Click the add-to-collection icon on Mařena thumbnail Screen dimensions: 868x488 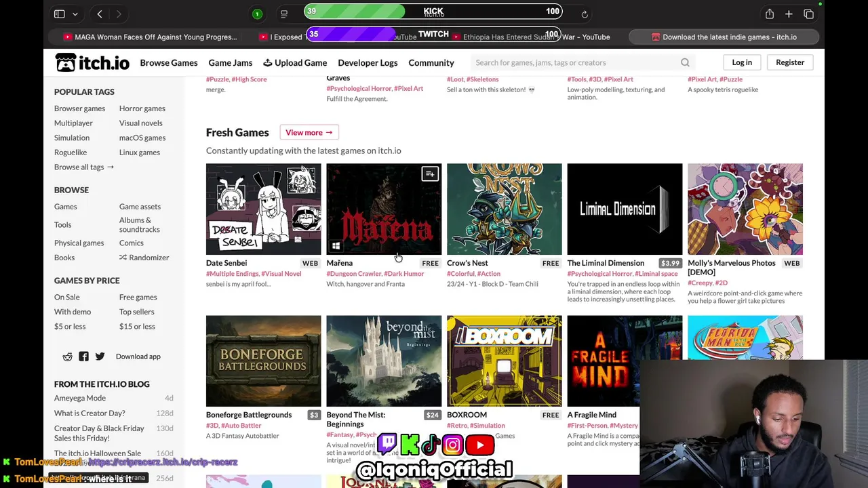pos(430,174)
